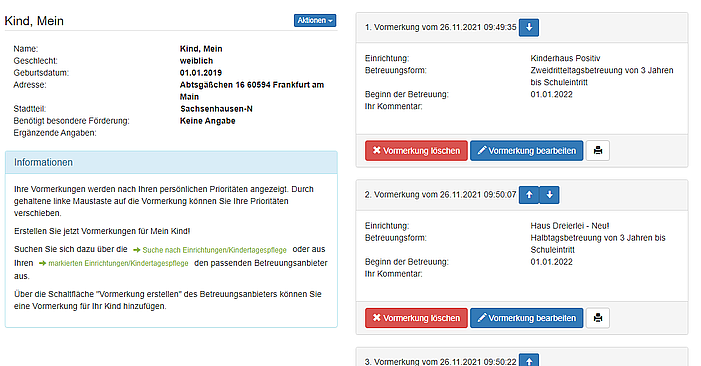The width and height of the screenshot is (701, 366).
Task: Select Keine Angabe Förderung value
Action: (207, 121)
